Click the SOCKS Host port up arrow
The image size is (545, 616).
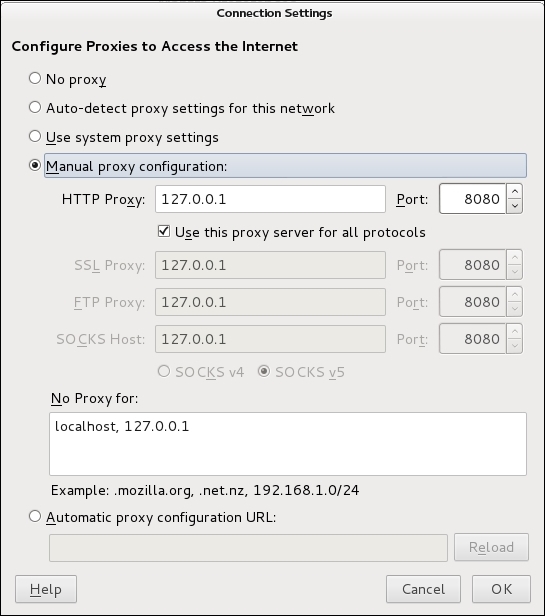pyautogui.click(x=514, y=332)
